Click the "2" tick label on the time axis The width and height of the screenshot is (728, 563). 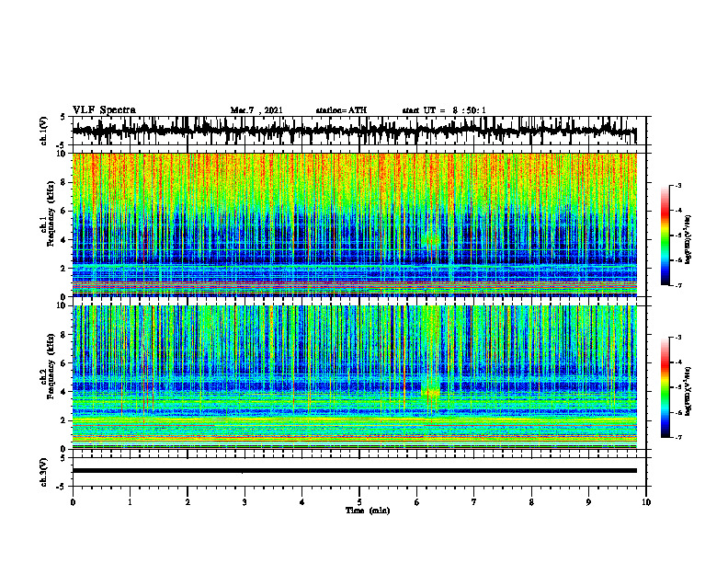(x=188, y=502)
